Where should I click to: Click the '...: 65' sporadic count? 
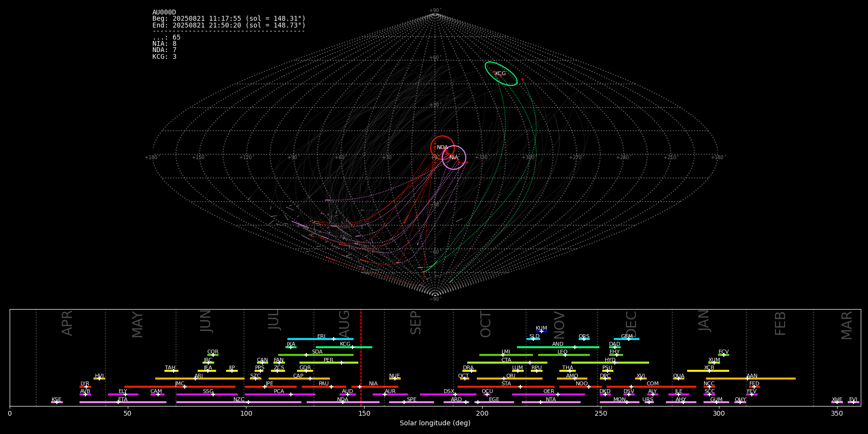click(x=166, y=38)
